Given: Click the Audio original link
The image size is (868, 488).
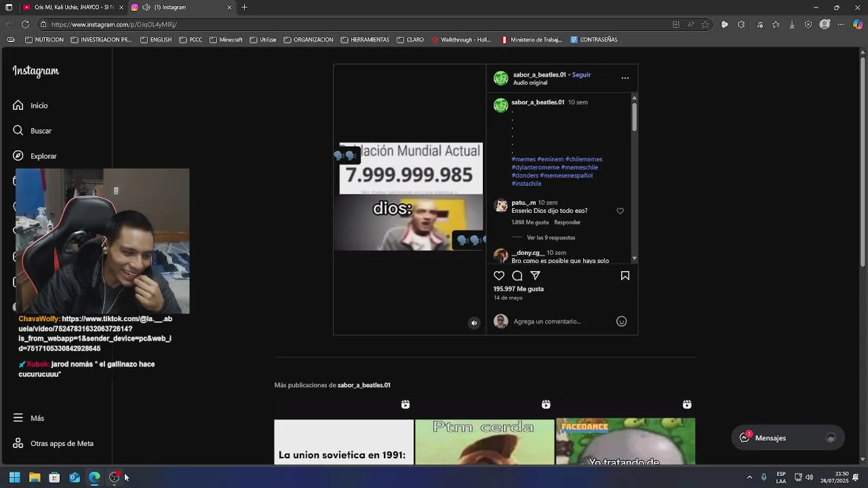Looking at the screenshot, I should pos(530,83).
